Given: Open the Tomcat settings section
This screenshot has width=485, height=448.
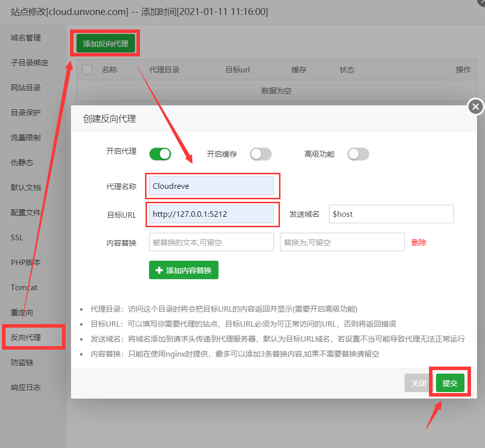Looking at the screenshot, I should click(23, 287).
